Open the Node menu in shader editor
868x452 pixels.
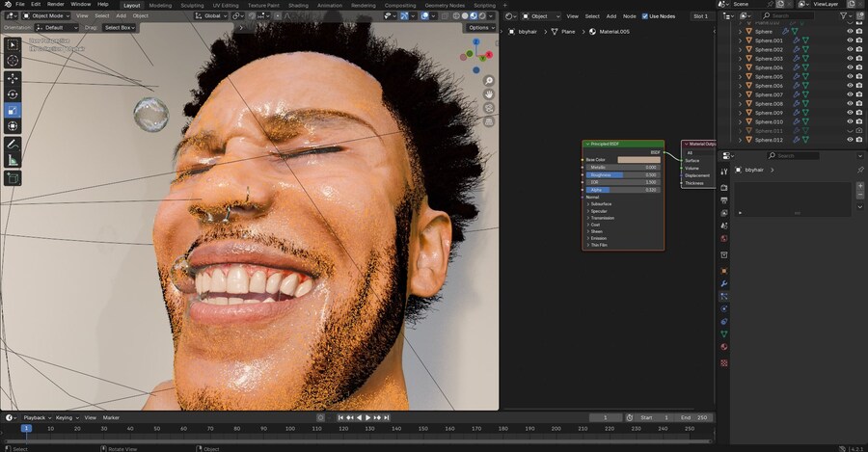point(630,16)
